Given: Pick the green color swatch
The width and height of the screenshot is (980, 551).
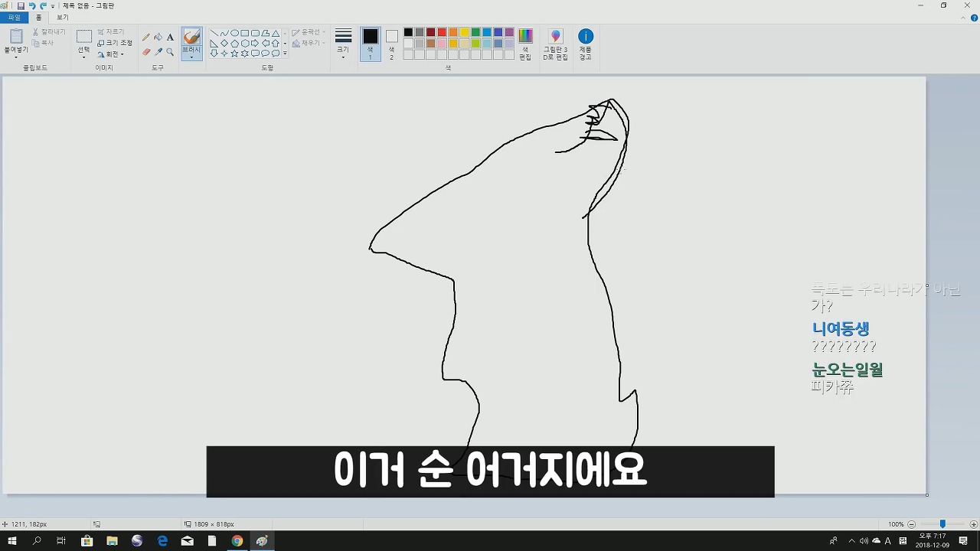Looking at the screenshot, I should pyautogui.click(x=475, y=32).
